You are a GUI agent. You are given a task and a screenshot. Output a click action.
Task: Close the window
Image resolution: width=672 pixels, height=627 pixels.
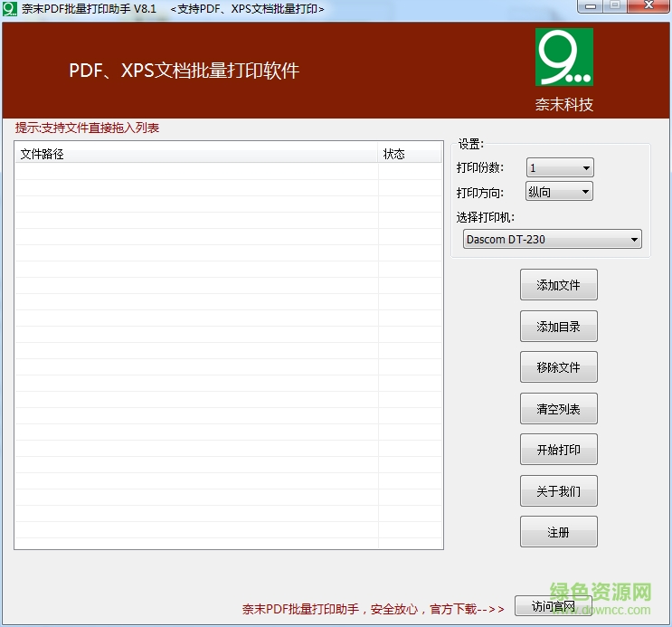[x=648, y=6]
